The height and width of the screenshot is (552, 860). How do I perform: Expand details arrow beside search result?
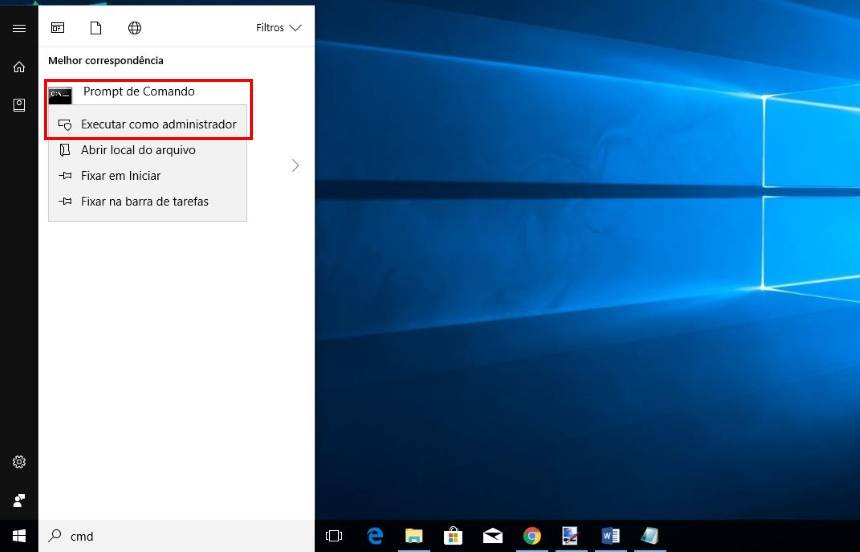click(295, 165)
